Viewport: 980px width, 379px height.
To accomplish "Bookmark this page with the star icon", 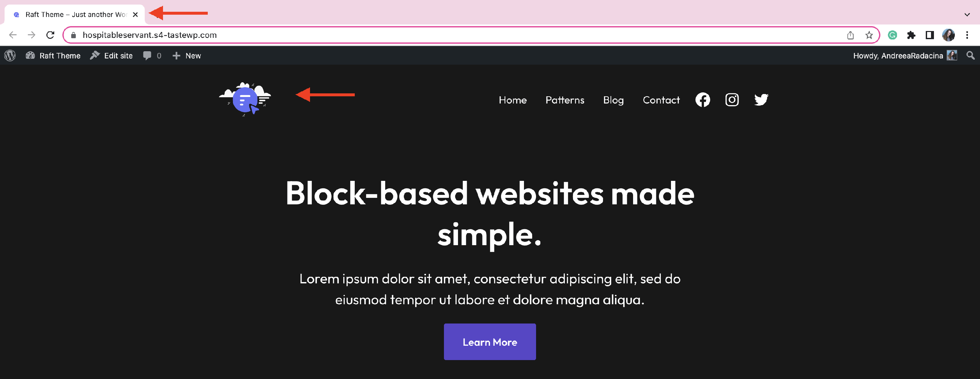I will tap(869, 35).
